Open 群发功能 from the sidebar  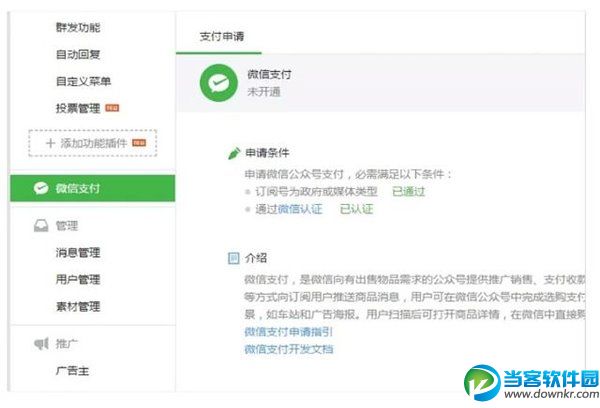pyautogui.click(x=77, y=27)
